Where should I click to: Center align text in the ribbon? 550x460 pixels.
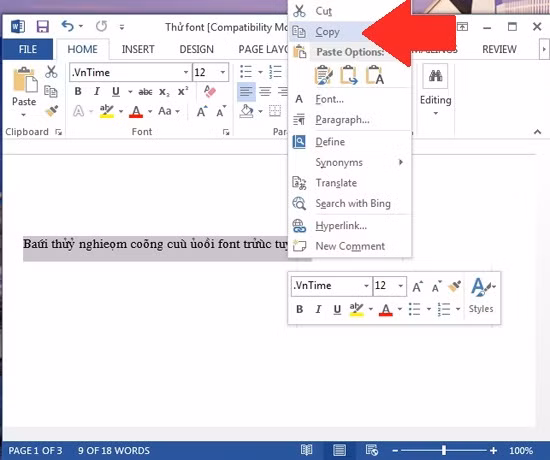[x=265, y=92]
